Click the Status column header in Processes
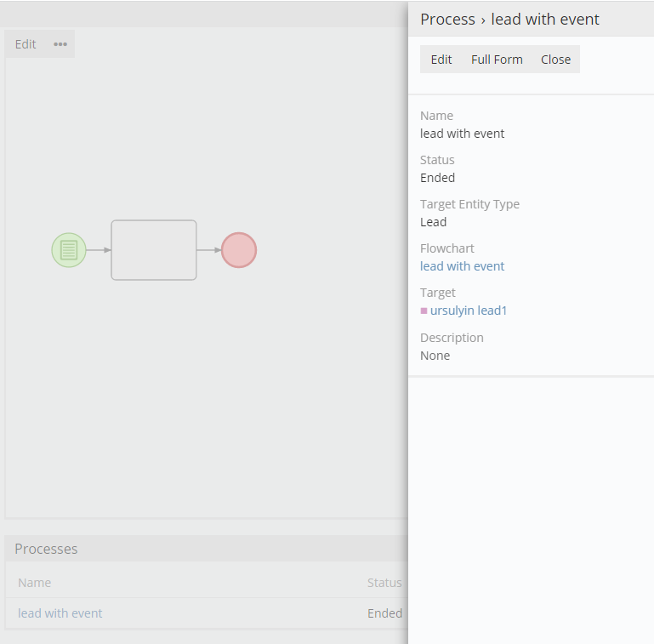Viewport: 654px width, 644px height. pos(384,583)
